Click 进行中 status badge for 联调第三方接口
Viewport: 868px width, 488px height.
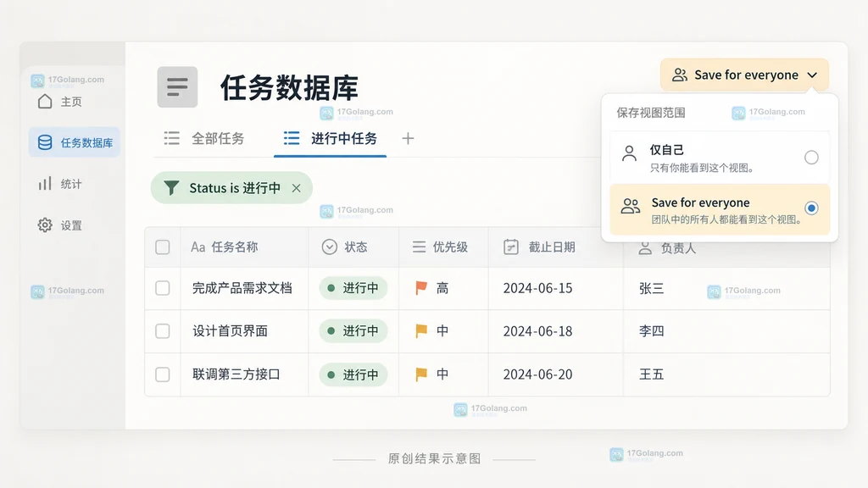click(353, 374)
